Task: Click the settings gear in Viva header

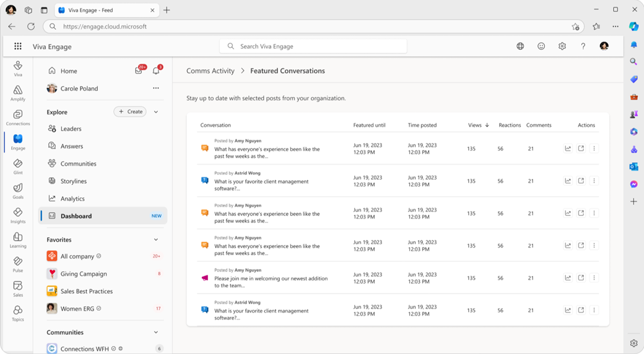Action: 562,46
